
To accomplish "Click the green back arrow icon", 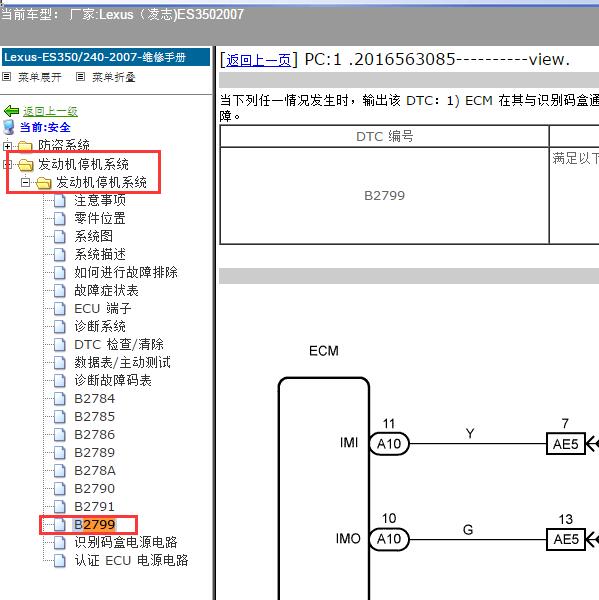I will click(x=11, y=111).
